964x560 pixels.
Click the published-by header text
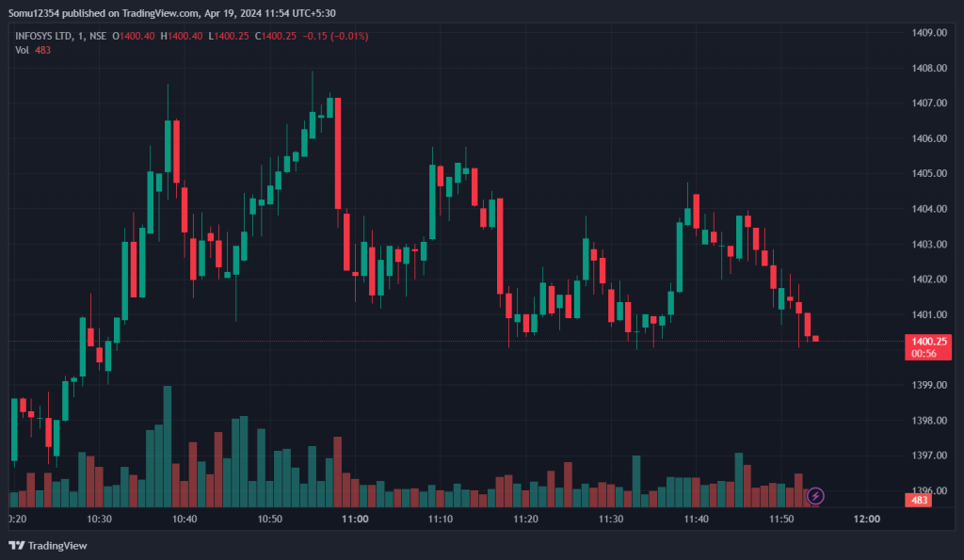(172, 13)
